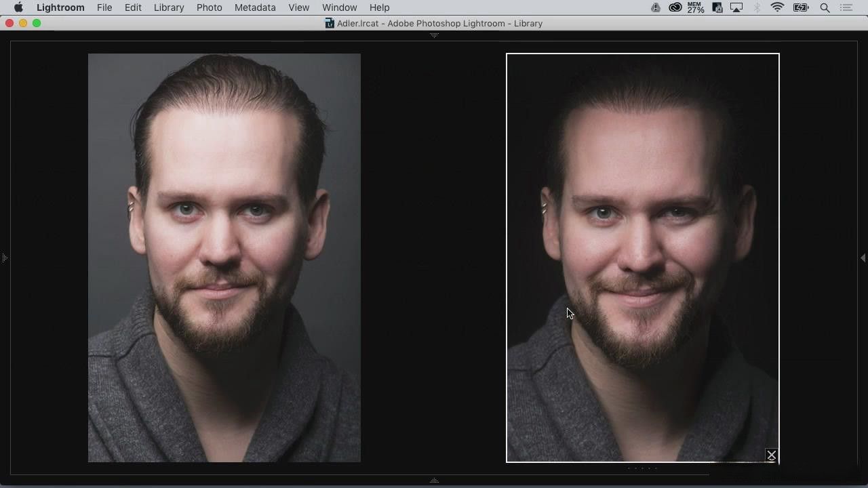This screenshot has width=868, height=488.
Task: Expand the top Module Picker panel arrow
Action: (x=434, y=35)
